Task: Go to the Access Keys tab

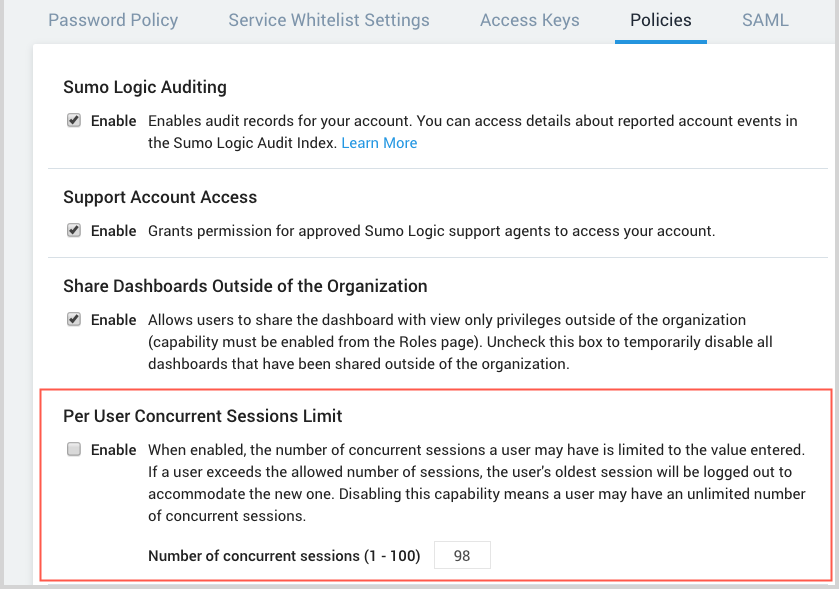Action: [529, 20]
